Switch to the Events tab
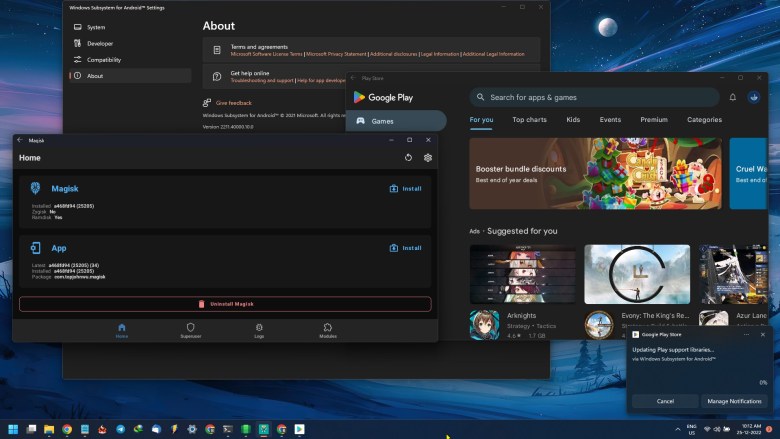Viewport: 780px width, 439px height. click(610, 120)
